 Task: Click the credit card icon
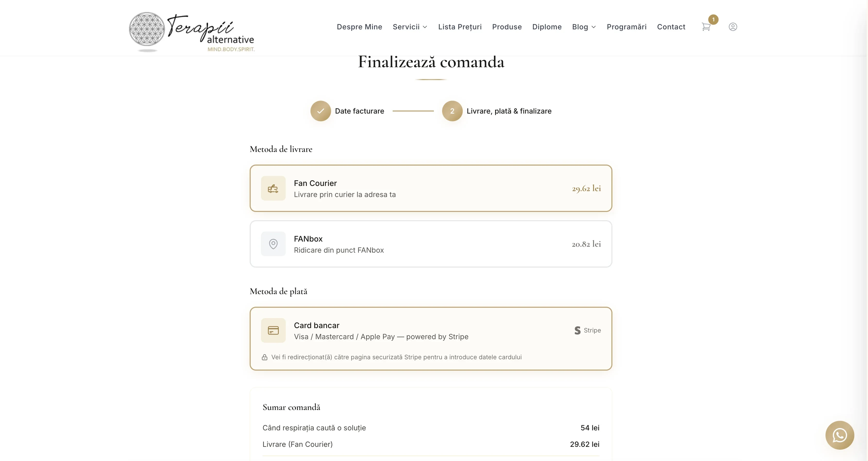click(x=273, y=330)
